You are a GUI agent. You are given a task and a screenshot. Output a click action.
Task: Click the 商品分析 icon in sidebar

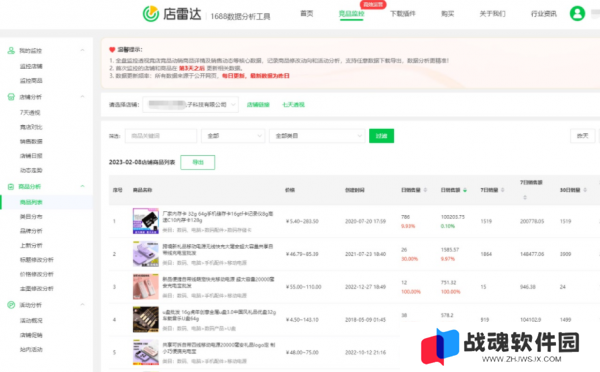point(11,187)
